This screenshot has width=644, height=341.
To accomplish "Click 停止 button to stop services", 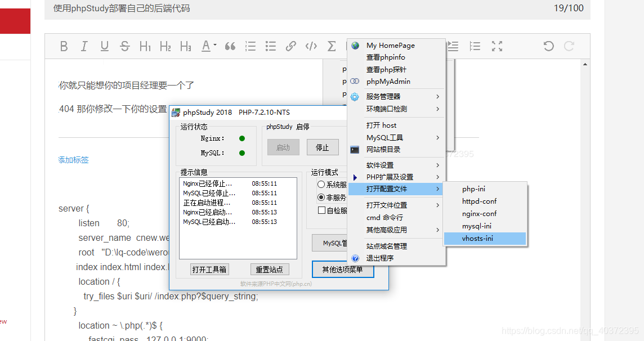I will point(323,147).
